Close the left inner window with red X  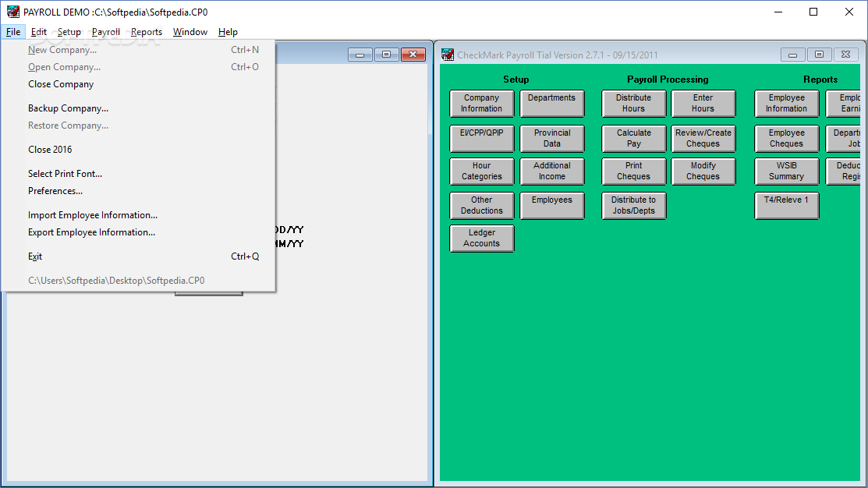pyautogui.click(x=413, y=55)
